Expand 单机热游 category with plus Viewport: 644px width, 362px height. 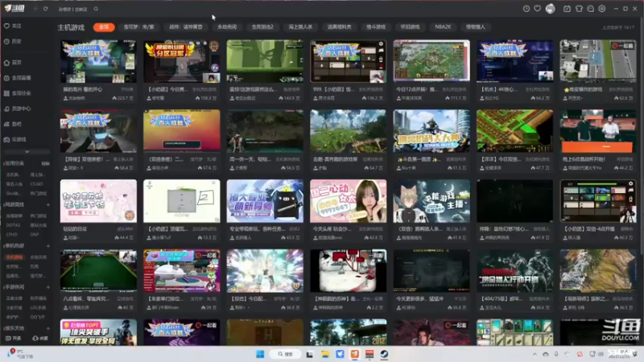pos(48,246)
